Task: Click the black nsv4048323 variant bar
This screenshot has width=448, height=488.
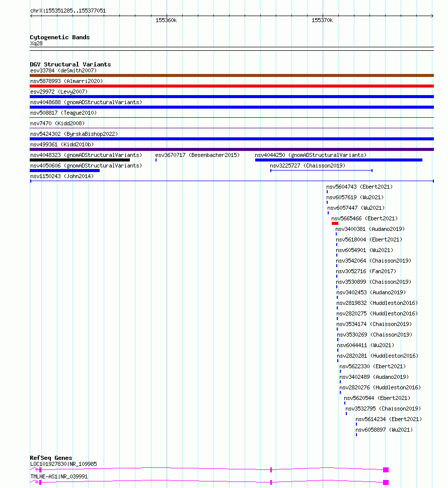Action: [x=80, y=160]
